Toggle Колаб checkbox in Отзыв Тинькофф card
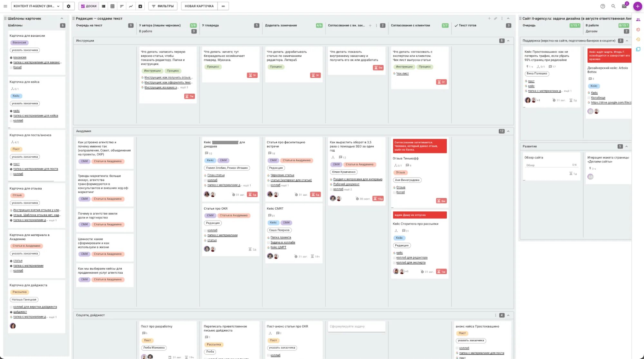Image resolution: width=644 pixels, height=359 pixels. point(394,192)
